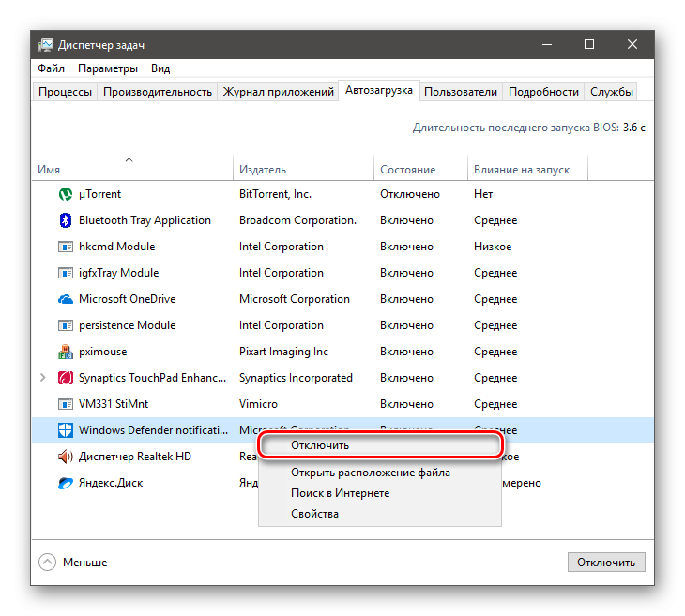Click the sort arrow above Имя column

coord(129,159)
